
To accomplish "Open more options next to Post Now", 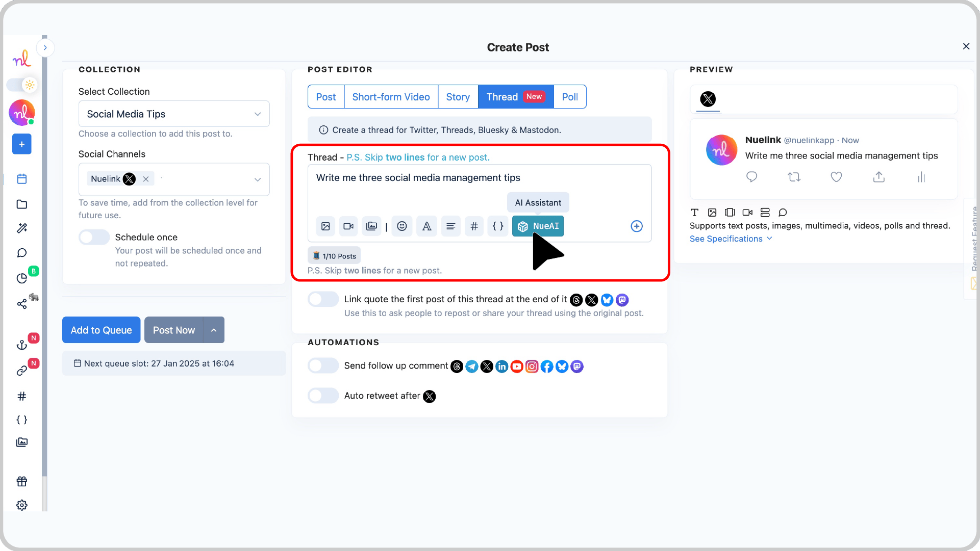I will click(214, 330).
